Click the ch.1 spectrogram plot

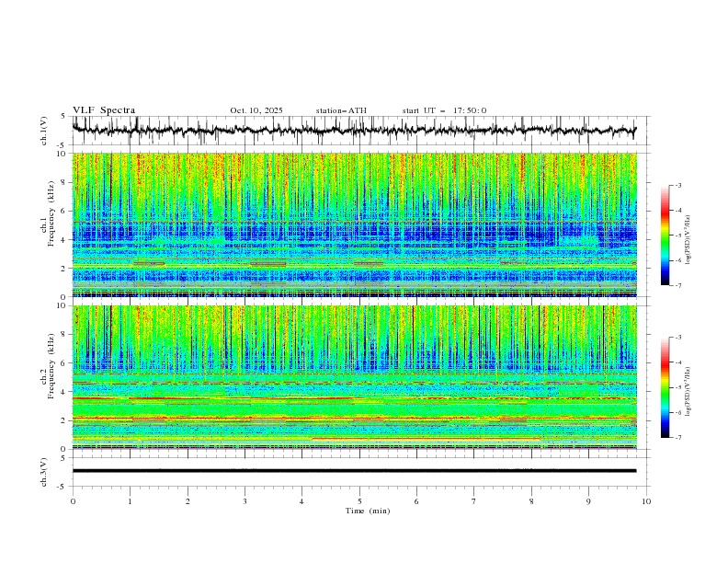click(x=354, y=224)
